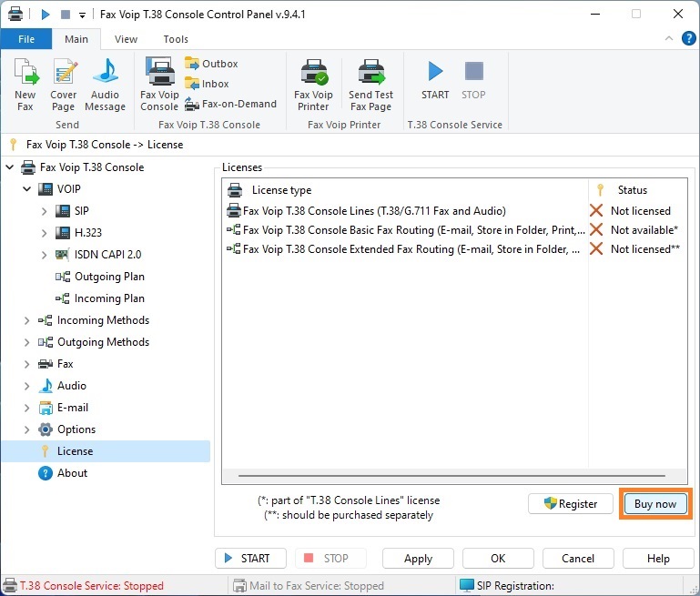Open Fax Voip Console from the ribbon
The width and height of the screenshot is (700, 596).
159,84
